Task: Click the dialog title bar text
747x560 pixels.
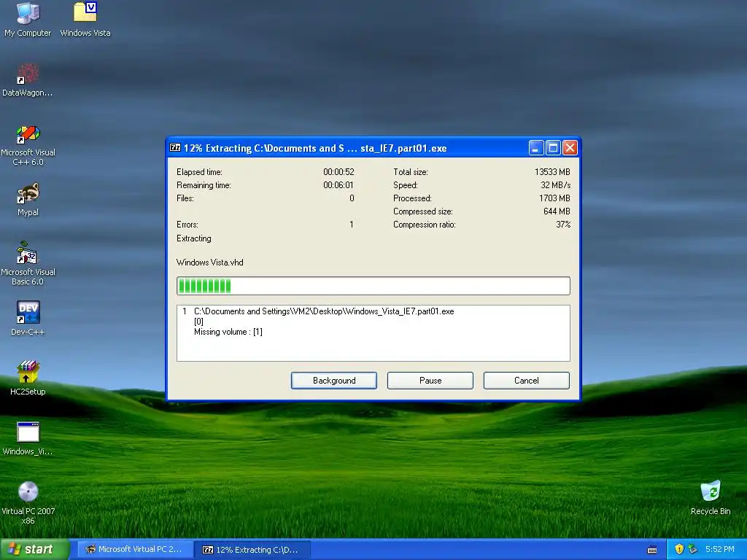Action: point(315,148)
